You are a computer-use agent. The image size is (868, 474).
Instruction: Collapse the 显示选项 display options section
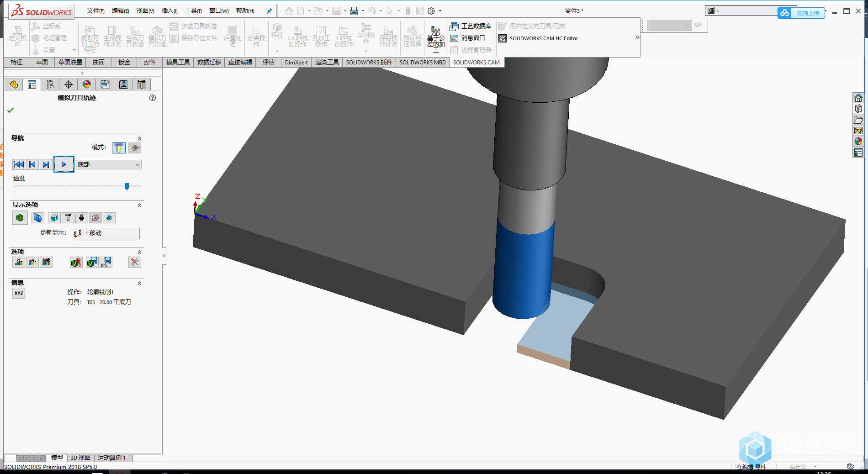140,205
